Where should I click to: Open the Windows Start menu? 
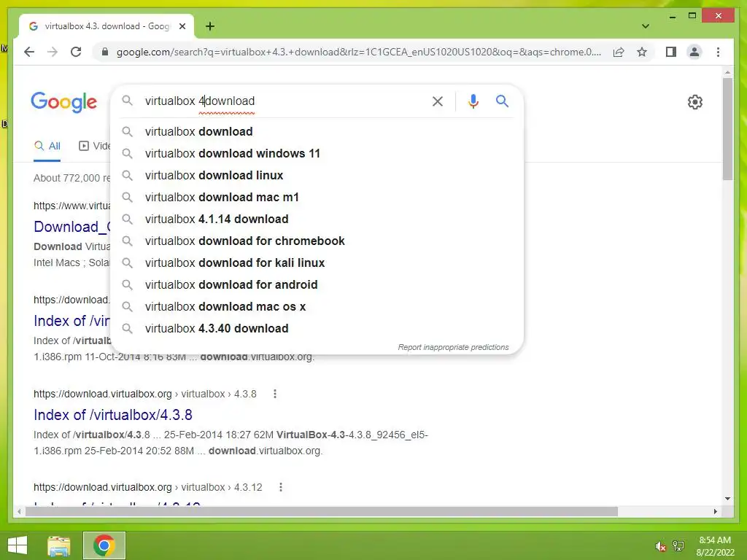point(18,545)
